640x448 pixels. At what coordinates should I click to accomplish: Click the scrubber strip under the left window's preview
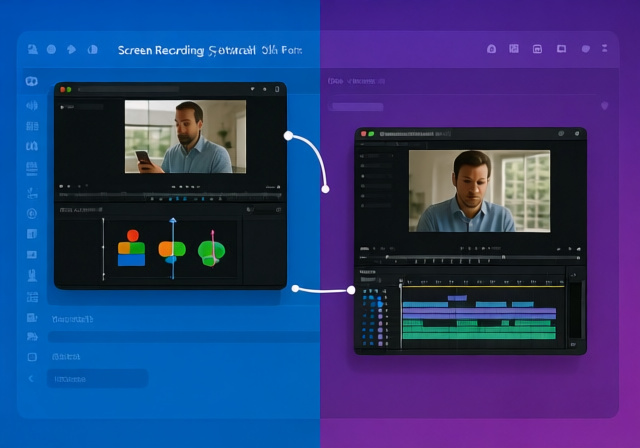(170, 196)
